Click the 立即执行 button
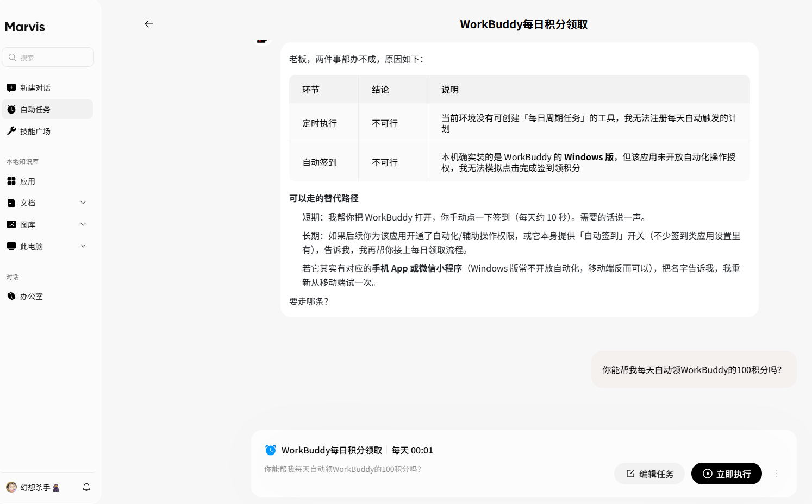This screenshot has width=812, height=504. point(727,474)
